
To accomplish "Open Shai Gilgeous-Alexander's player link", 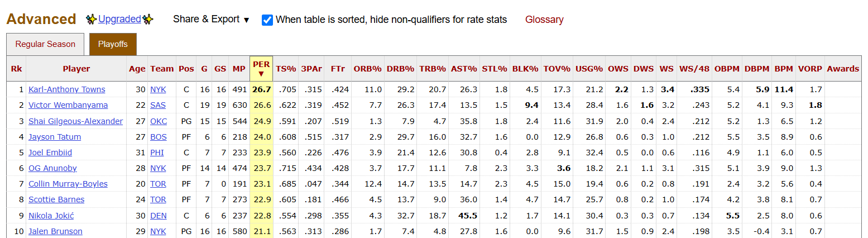I will tap(76, 121).
